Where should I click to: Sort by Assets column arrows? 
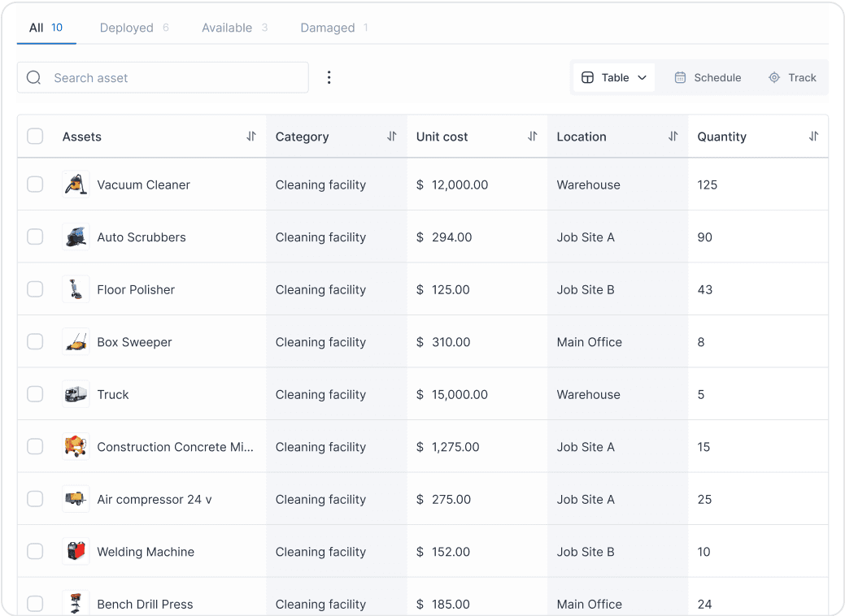[251, 137]
